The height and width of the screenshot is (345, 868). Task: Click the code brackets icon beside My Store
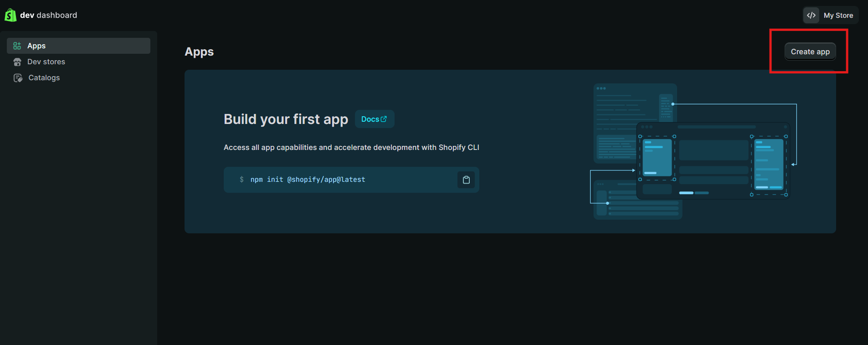pos(811,15)
